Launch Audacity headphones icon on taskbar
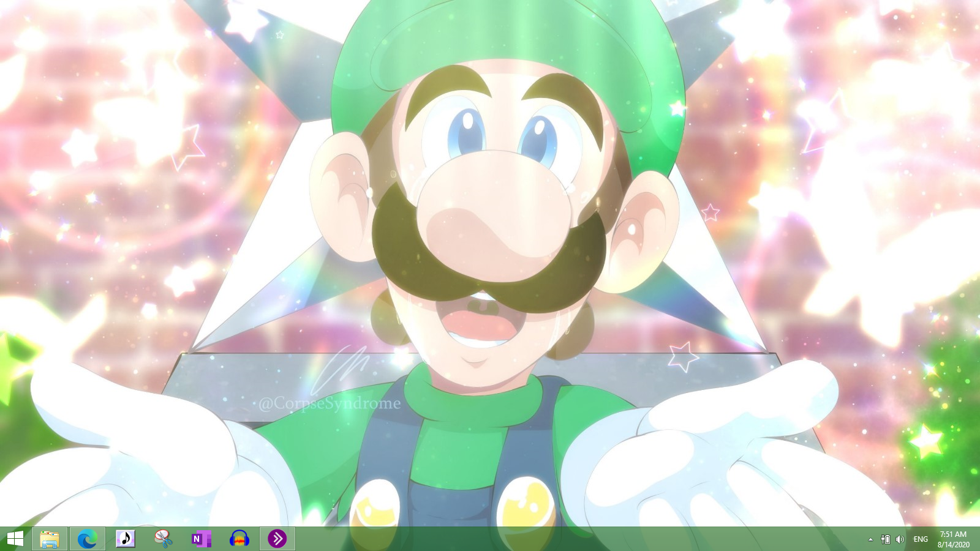This screenshot has width=980, height=551. coord(239,539)
